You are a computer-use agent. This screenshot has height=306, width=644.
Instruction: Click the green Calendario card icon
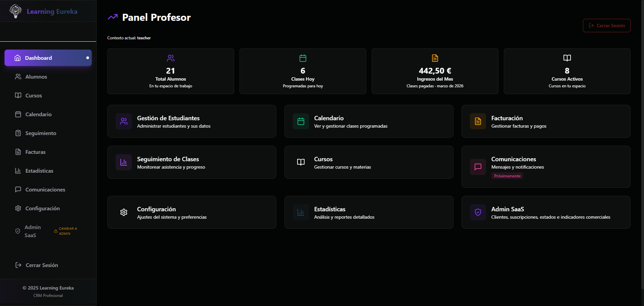tap(301, 121)
